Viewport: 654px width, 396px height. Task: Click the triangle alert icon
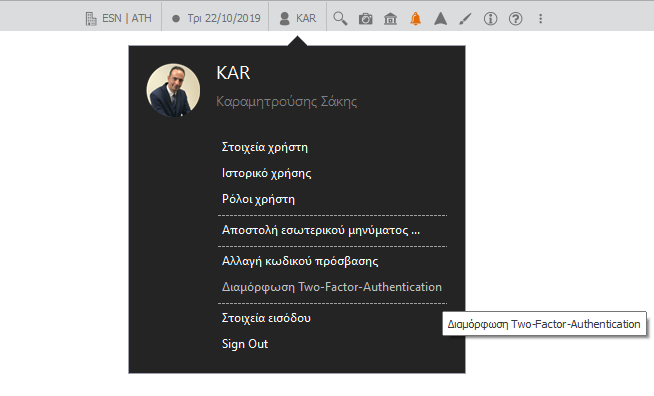point(440,19)
